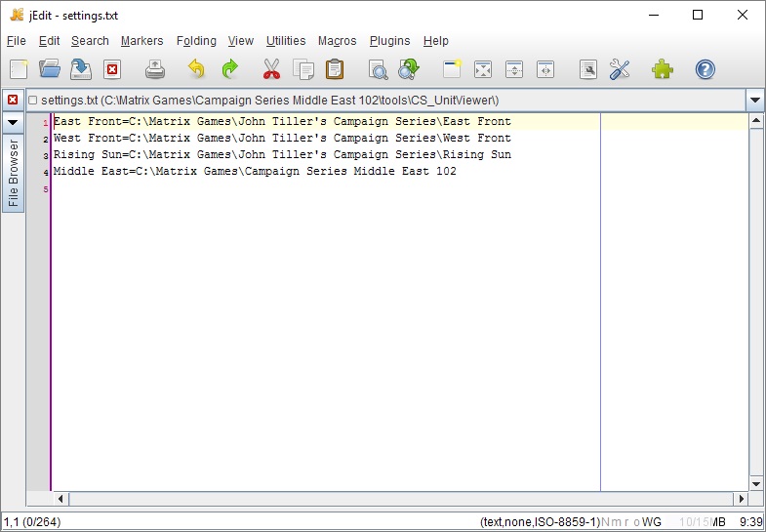766x532 pixels.
Task: Click vertical scrollbar down arrow
Action: tap(755, 484)
